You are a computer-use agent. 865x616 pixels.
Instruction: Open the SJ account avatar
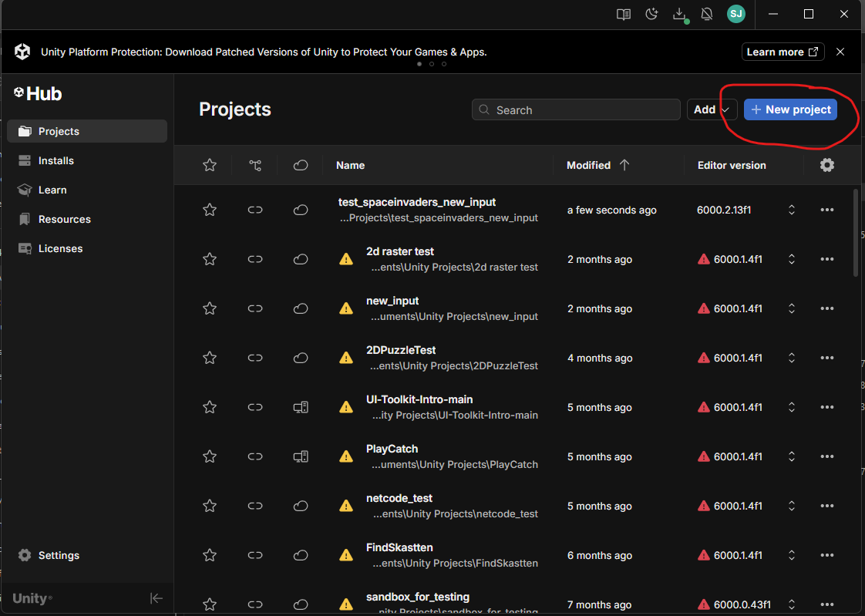(735, 14)
